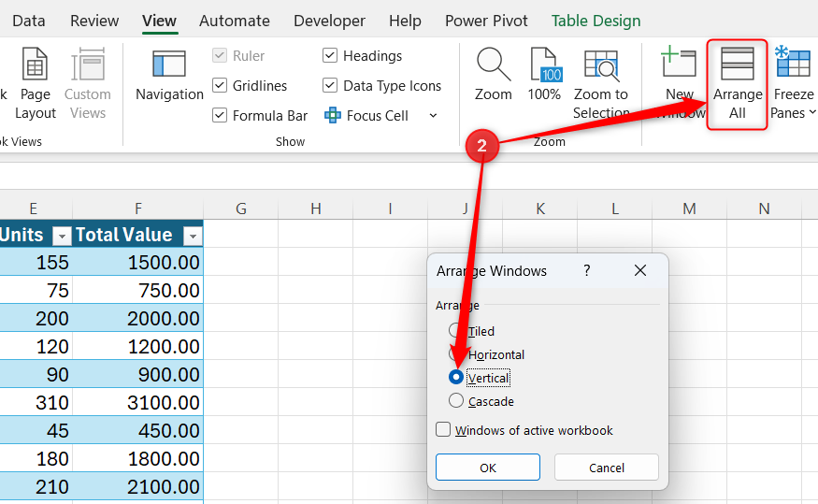Screen dimensions: 818x504
Task: Open the Zoom dialog
Action: (493, 75)
